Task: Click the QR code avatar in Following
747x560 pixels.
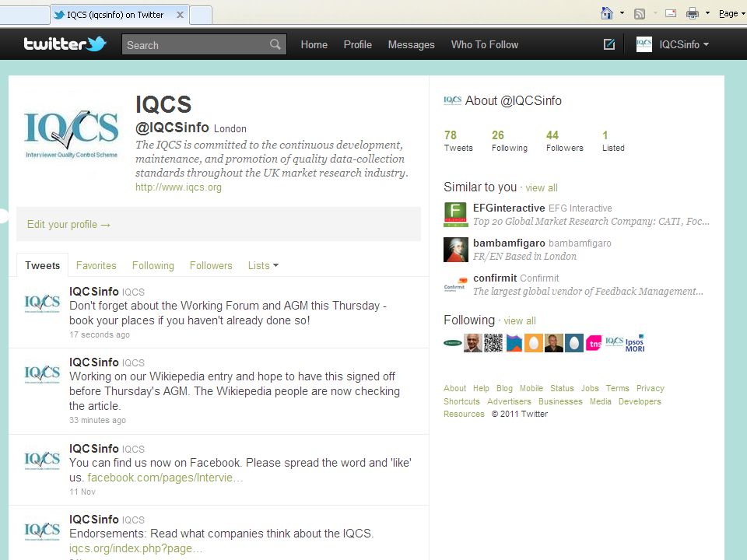Action: tap(493, 343)
